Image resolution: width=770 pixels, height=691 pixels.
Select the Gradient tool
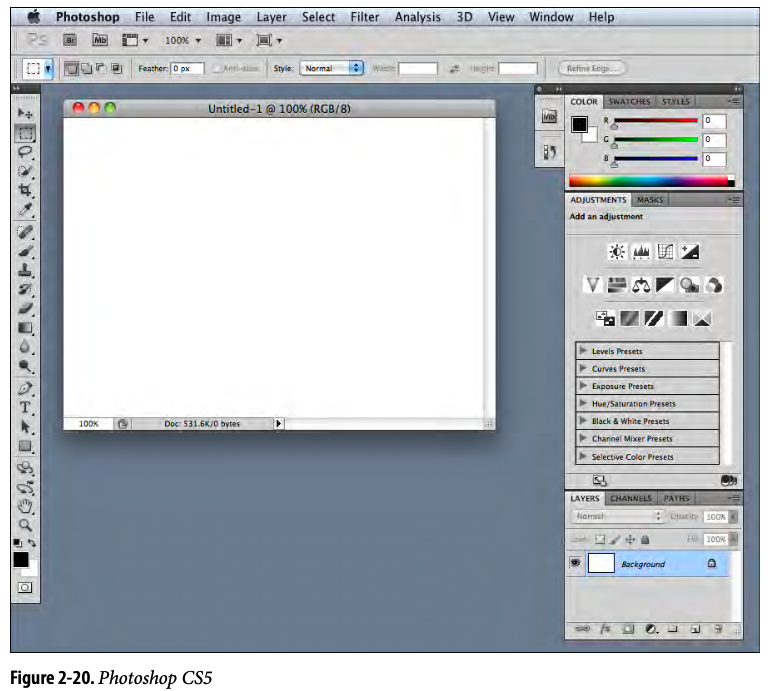pos(25,328)
